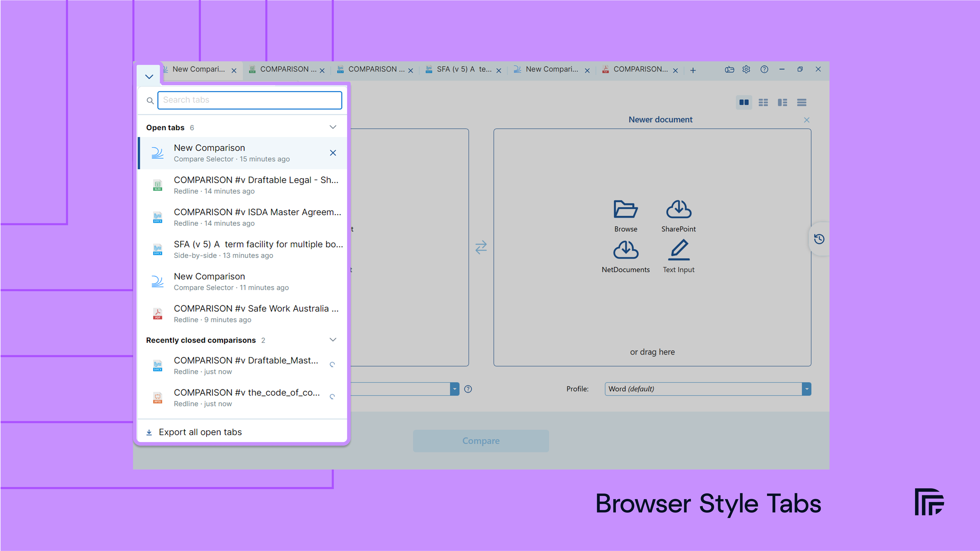Click the magnifier search icon
This screenshot has height=551, width=980.
click(x=150, y=100)
